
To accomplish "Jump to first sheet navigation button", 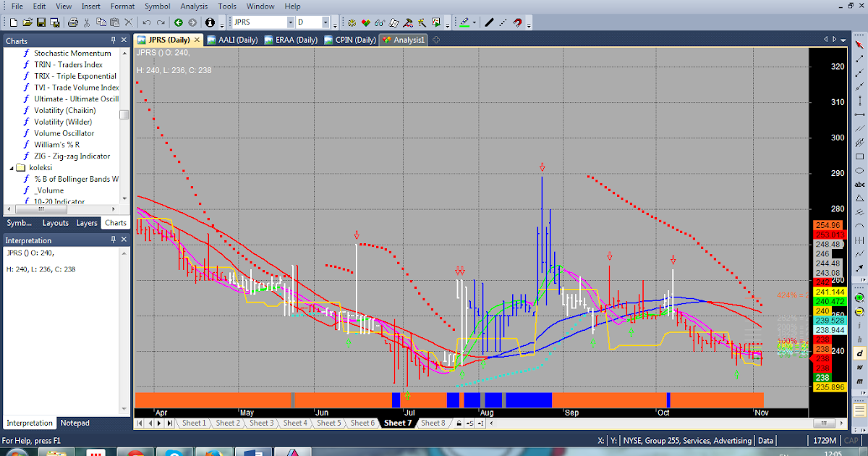I will [x=140, y=423].
